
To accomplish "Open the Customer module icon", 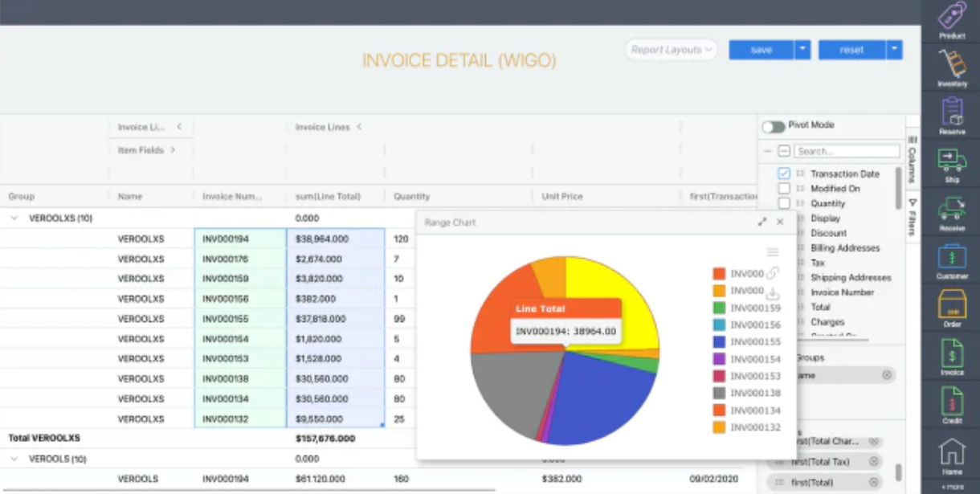I will (x=952, y=261).
